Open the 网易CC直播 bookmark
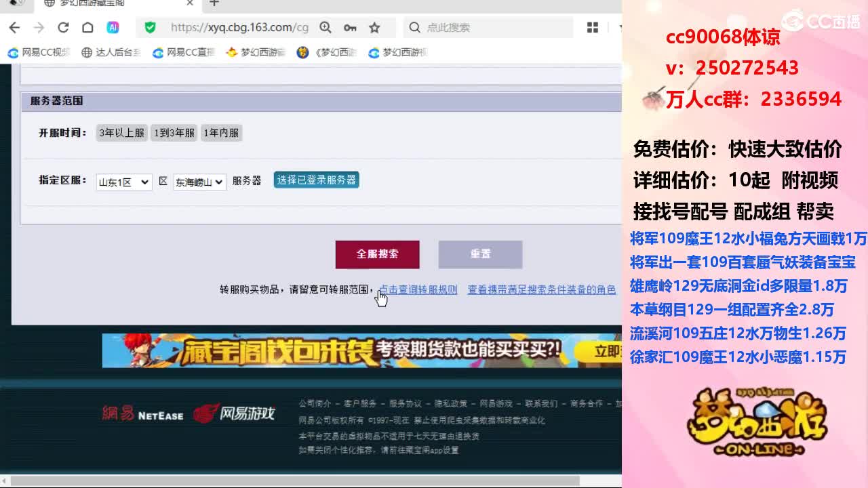The height and width of the screenshot is (488, 868). tap(184, 52)
